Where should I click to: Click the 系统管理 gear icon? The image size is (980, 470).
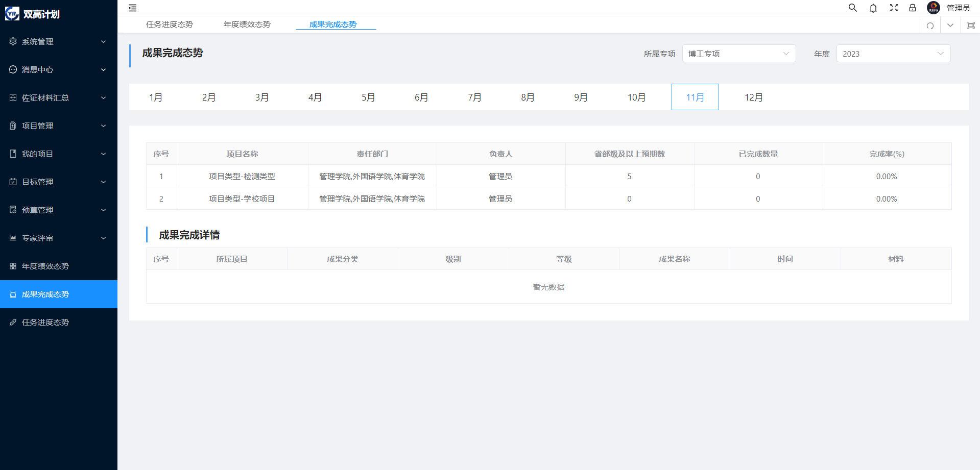(13, 41)
